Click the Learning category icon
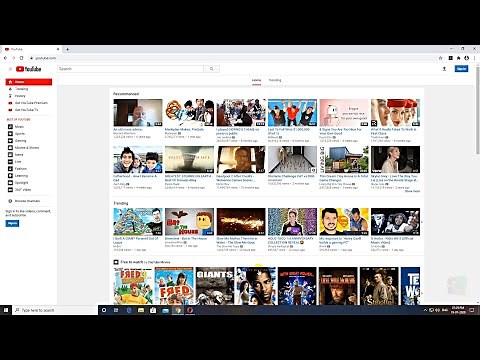480x360 pixels. pyautogui.click(x=10, y=176)
